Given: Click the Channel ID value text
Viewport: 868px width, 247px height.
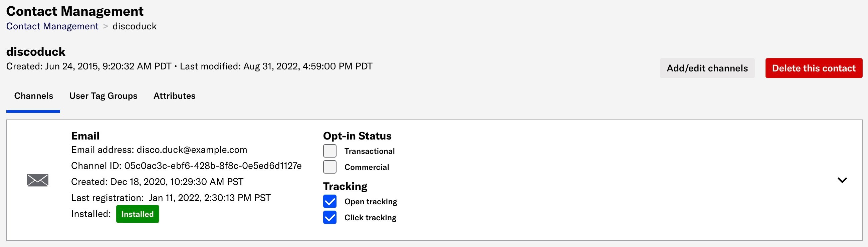Looking at the screenshot, I should 213,166.
